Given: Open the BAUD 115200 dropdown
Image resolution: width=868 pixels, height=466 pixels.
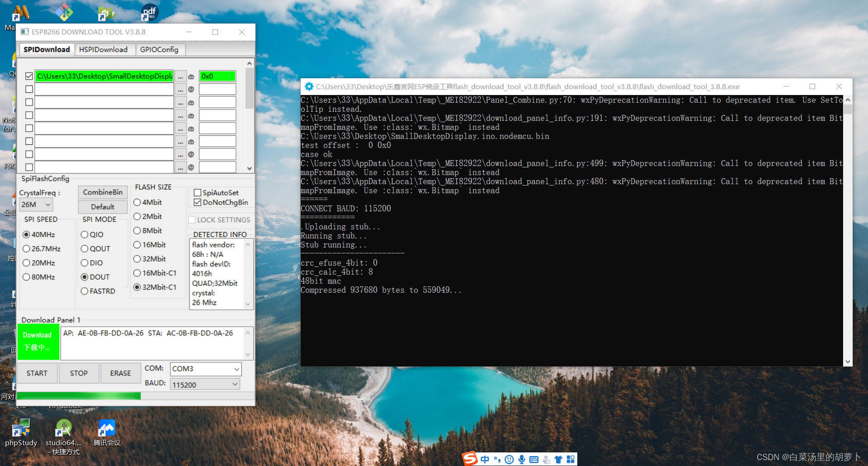Looking at the screenshot, I should click(x=205, y=385).
